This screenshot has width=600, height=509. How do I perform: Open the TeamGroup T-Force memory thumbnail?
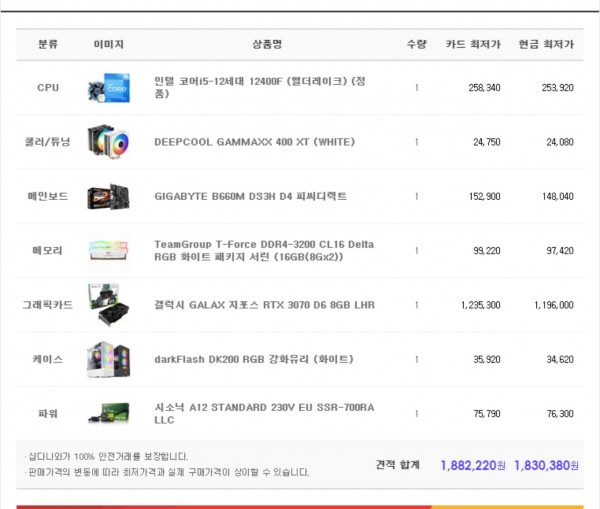pos(109,251)
